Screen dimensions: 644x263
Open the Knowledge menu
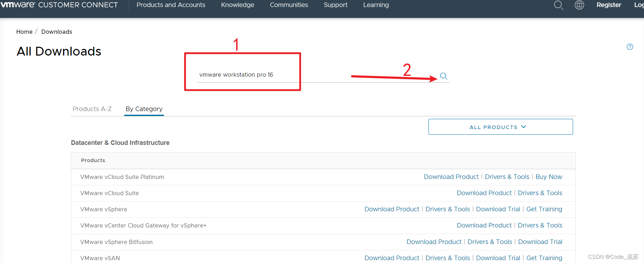tap(238, 5)
